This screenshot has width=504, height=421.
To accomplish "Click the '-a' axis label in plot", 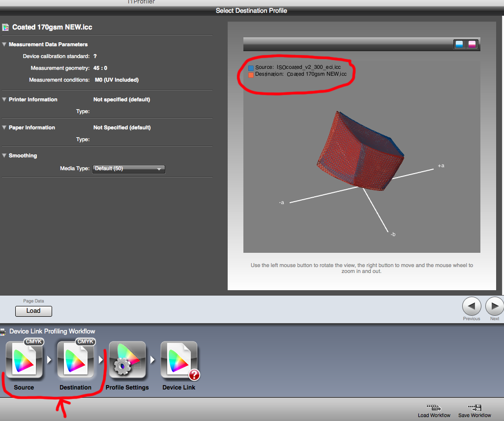I will [x=281, y=202].
